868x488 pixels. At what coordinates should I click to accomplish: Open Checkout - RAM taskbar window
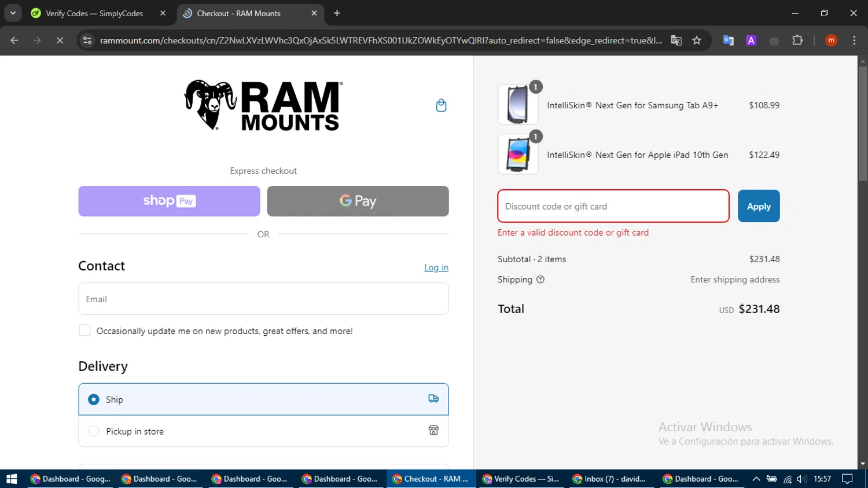click(x=431, y=479)
